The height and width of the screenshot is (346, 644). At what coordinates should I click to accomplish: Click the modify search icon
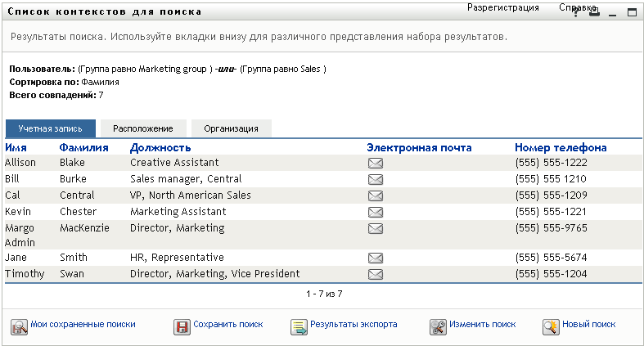pyautogui.click(x=438, y=326)
